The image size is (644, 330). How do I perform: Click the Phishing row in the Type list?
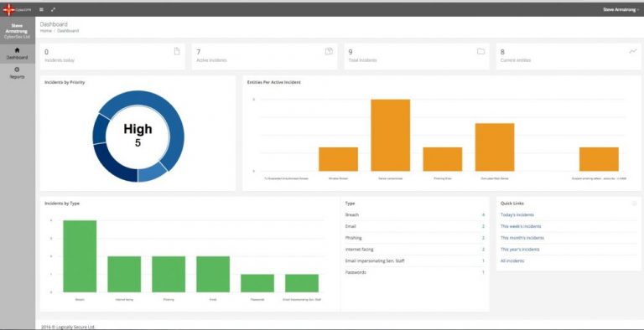point(415,238)
